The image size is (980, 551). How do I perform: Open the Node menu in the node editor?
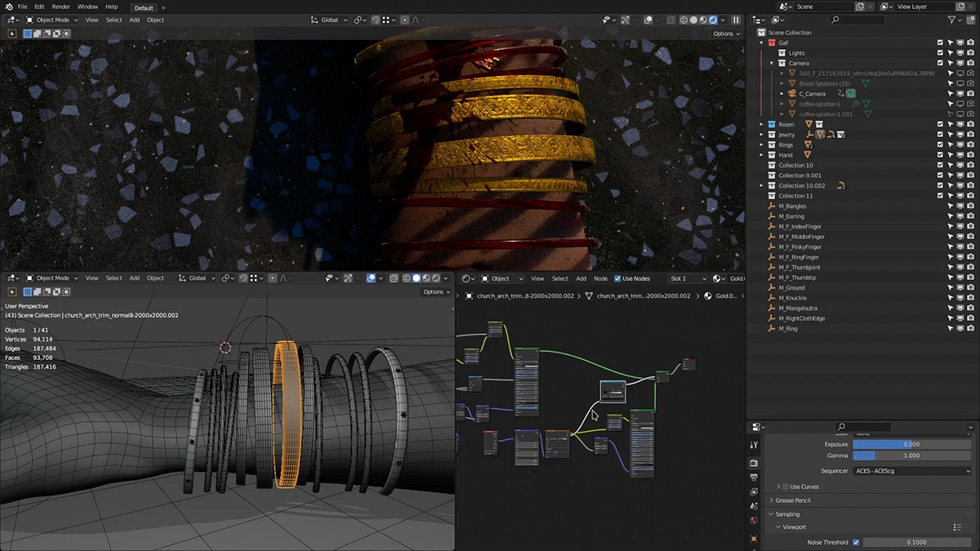coord(600,278)
